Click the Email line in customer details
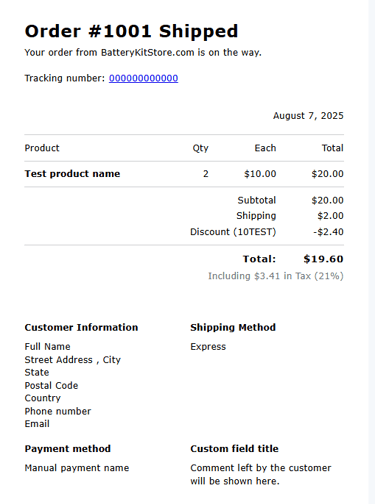Screen dimensions: 375x504 click(37, 424)
